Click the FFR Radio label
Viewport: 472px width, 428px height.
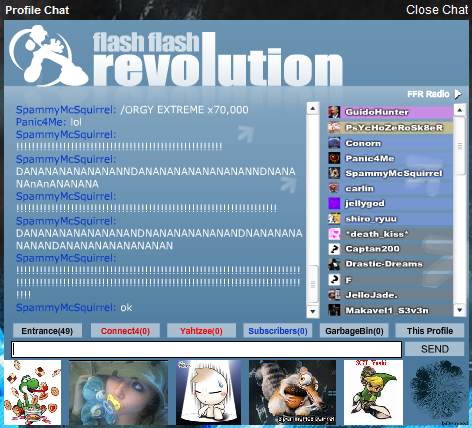click(428, 94)
